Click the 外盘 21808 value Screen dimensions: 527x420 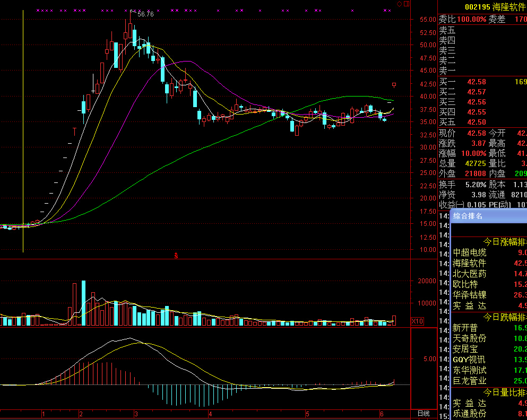(476, 173)
